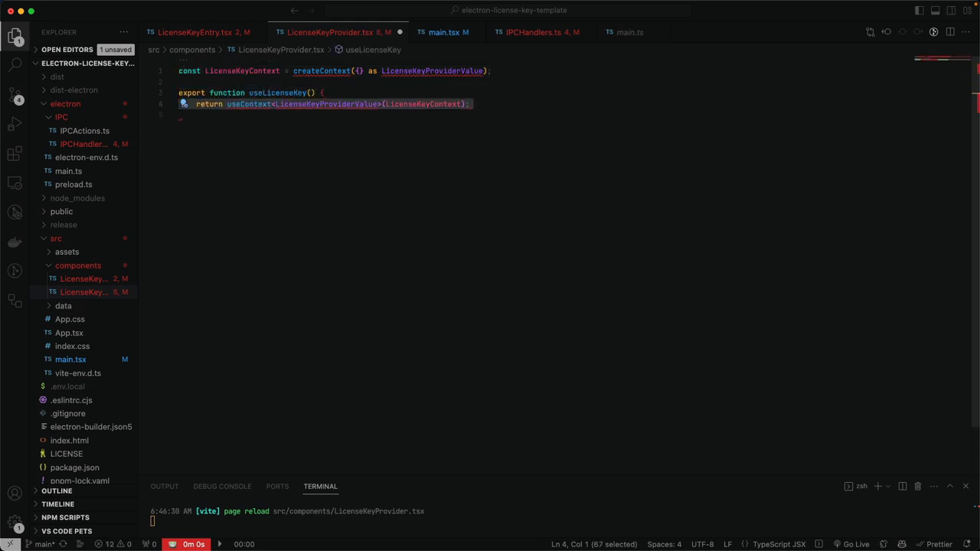
Task: Open the Docker view in activity bar
Action: (x=15, y=243)
